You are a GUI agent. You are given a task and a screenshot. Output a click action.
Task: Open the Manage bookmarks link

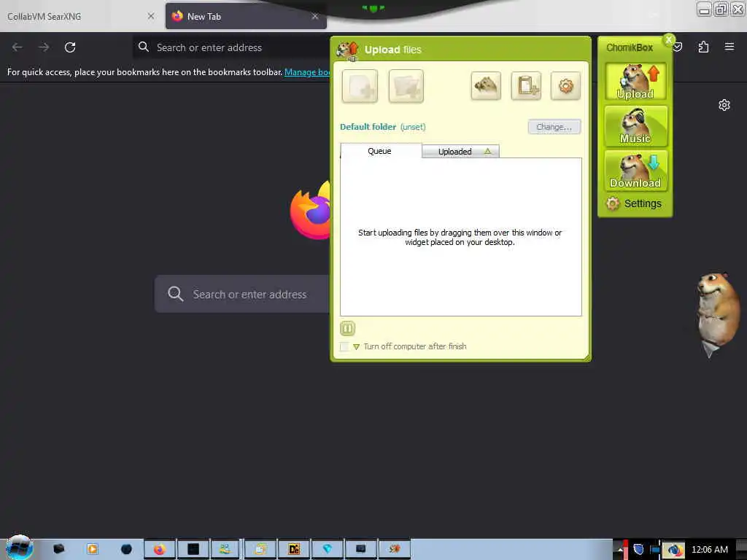(x=307, y=72)
